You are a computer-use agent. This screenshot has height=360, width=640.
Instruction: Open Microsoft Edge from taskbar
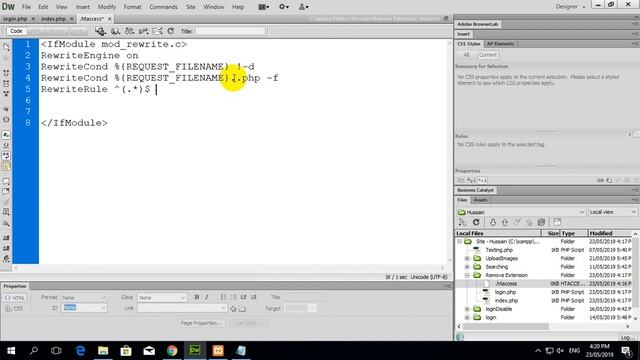(80, 351)
